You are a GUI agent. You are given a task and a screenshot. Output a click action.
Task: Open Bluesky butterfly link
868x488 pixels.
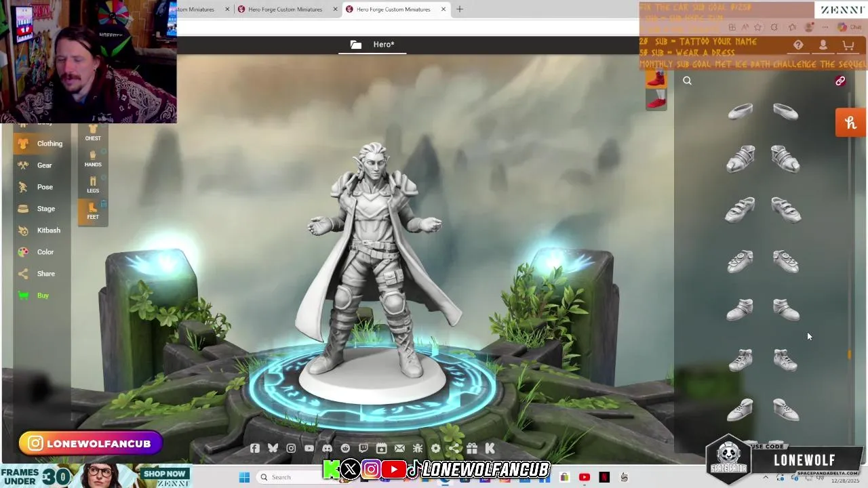tap(273, 448)
